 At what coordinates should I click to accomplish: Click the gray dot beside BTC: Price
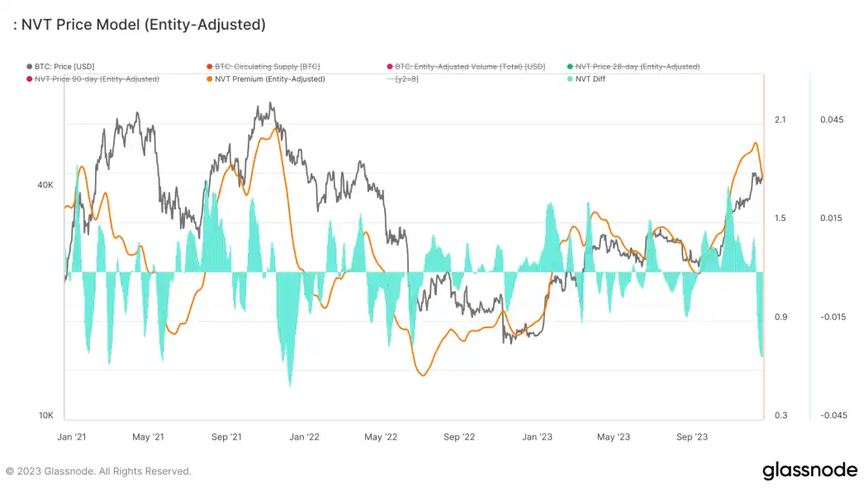[x=30, y=66]
